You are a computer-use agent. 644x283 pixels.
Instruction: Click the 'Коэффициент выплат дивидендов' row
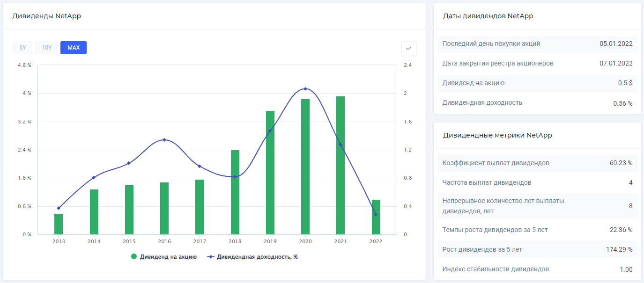pos(537,163)
